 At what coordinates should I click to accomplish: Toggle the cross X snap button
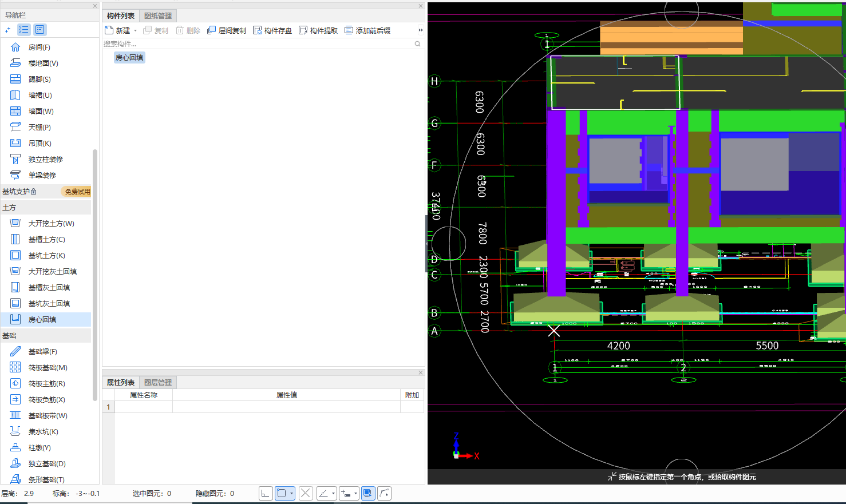pos(306,493)
